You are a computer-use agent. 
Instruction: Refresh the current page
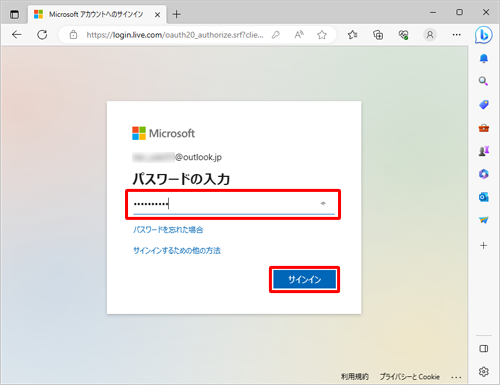click(42, 35)
